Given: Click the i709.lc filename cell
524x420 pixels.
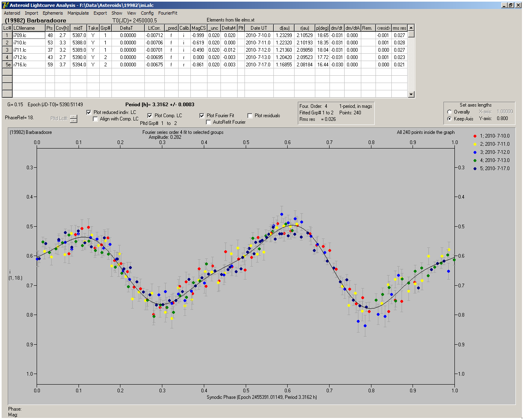Looking at the screenshot, I should tap(29, 35).
